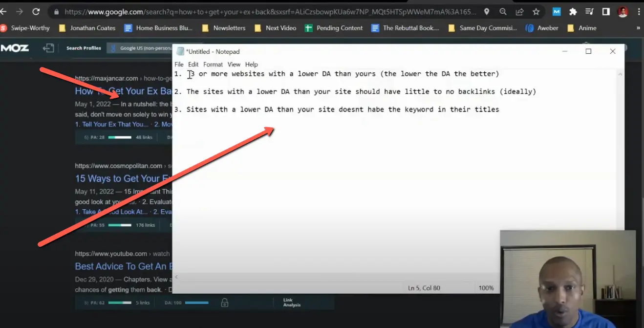Open the share icon in the address bar

[519, 11]
